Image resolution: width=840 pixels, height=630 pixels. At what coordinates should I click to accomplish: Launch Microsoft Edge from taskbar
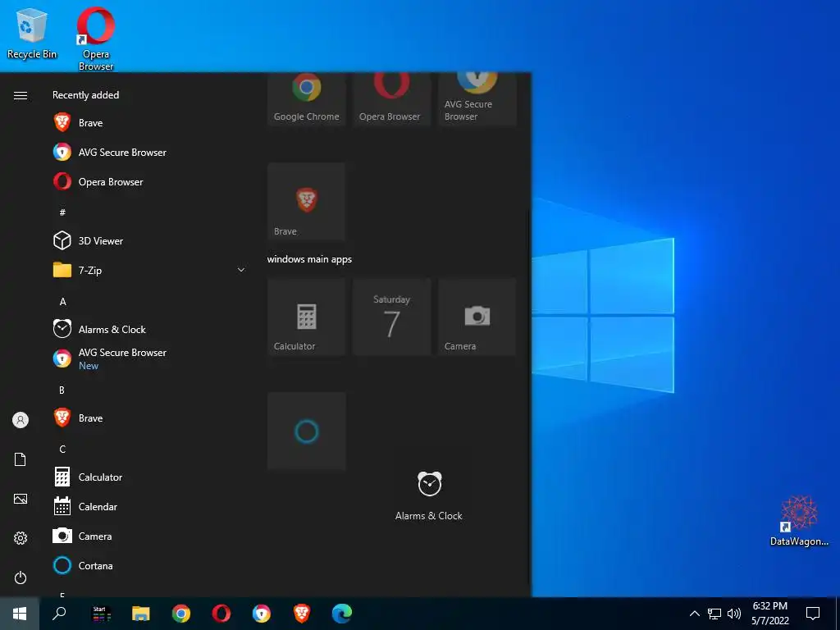(342, 614)
